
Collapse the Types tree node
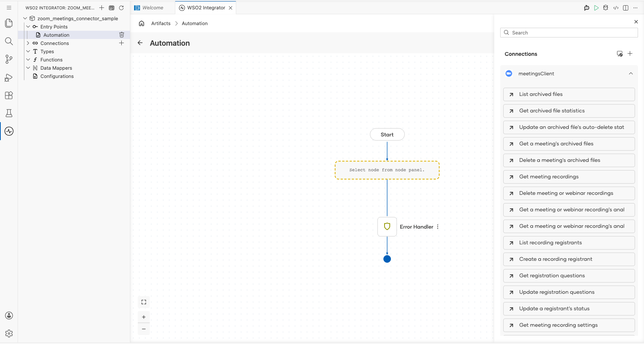point(28,51)
